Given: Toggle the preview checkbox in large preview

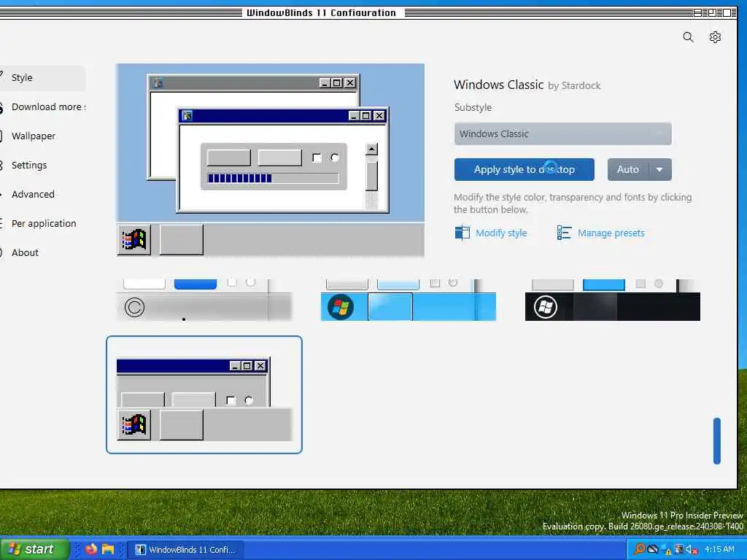Looking at the screenshot, I should [x=317, y=157].
